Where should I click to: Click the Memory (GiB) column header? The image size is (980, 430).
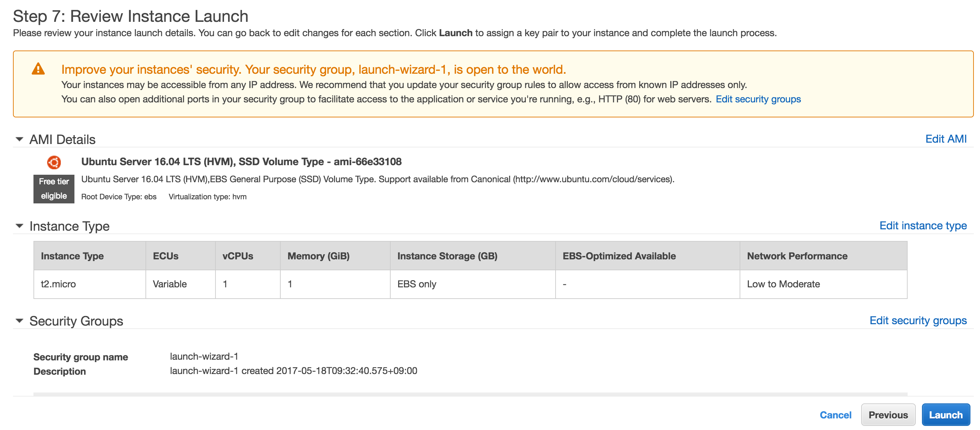click(x=335, y=256)
